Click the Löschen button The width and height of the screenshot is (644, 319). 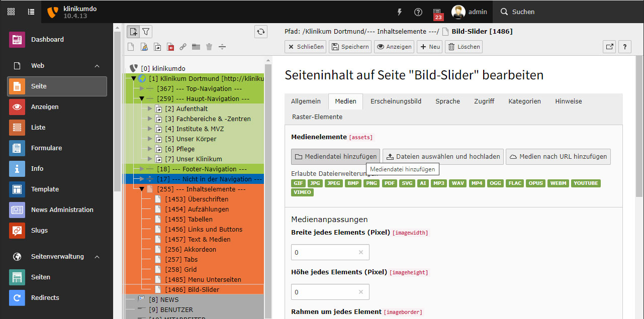coord(464,47)
